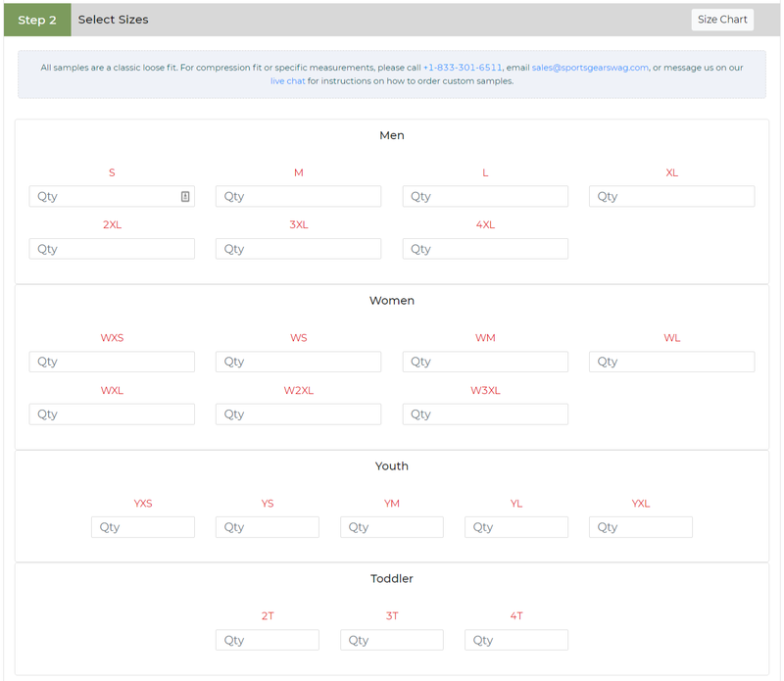Email sales@sportsgearswag.com link
Image resolution: width=784 pixels, height=681 pixels.
[x=590, y=68]
